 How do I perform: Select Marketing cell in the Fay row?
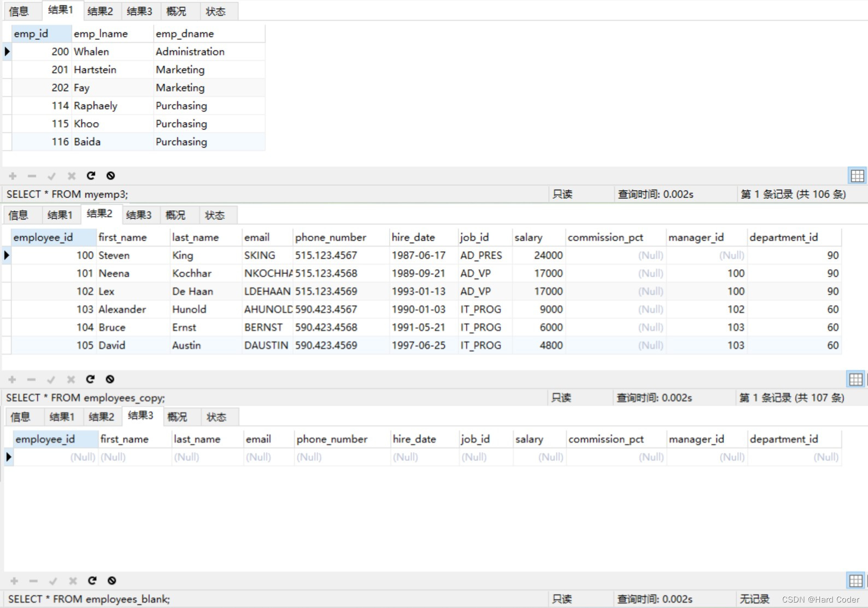tap(209, 88)
